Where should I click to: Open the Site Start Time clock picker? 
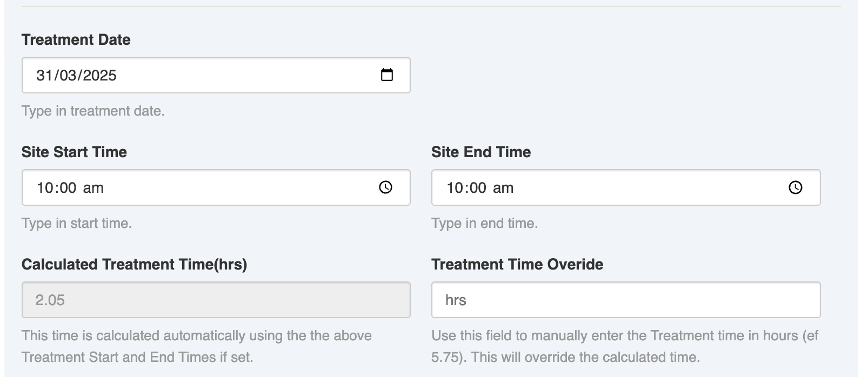[x=385, y=187]
